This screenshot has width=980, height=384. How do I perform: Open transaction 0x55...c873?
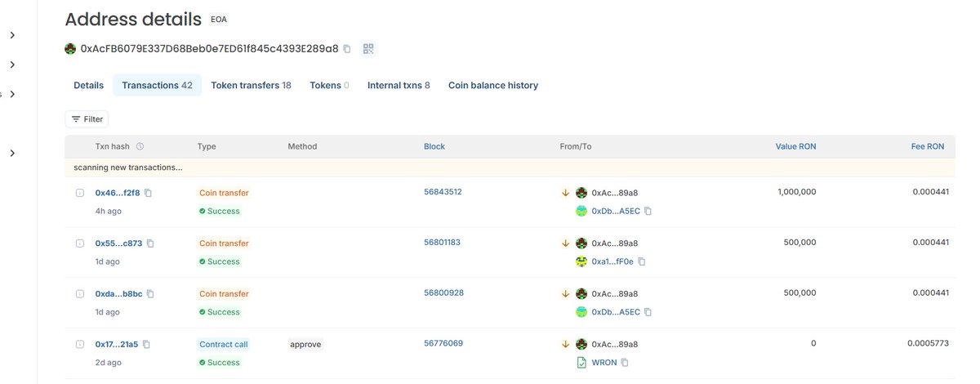coord(118,243)
